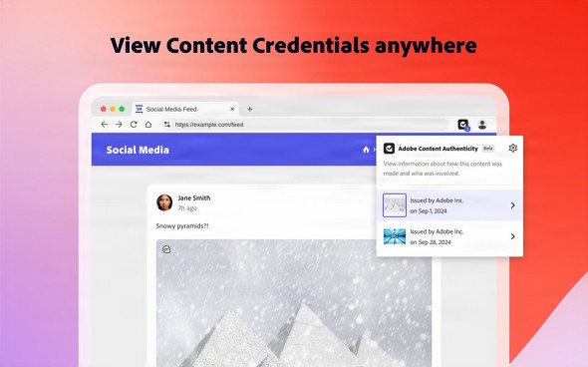Click the Jane Smith author name
Image resolution: width=588 pixels, height=367 pixels.
(194, 197)
